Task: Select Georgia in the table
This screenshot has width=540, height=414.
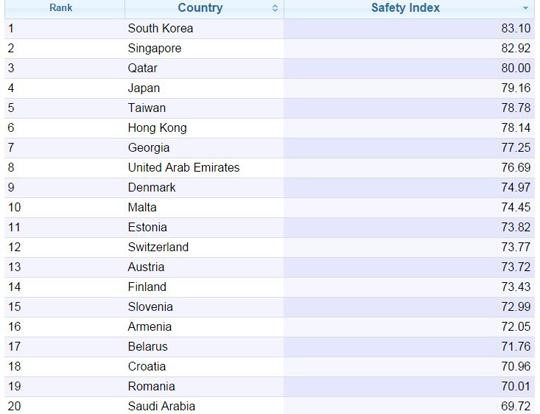Action: [x=148, y=148]
